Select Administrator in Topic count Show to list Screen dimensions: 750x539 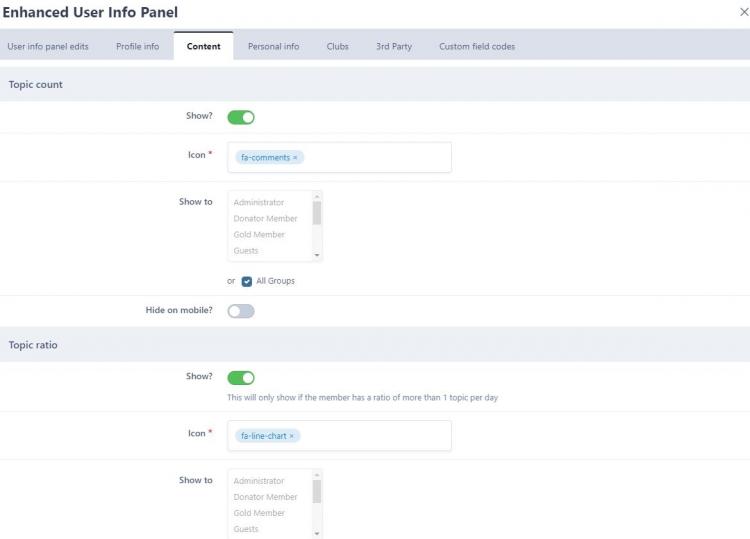point(259,202)
